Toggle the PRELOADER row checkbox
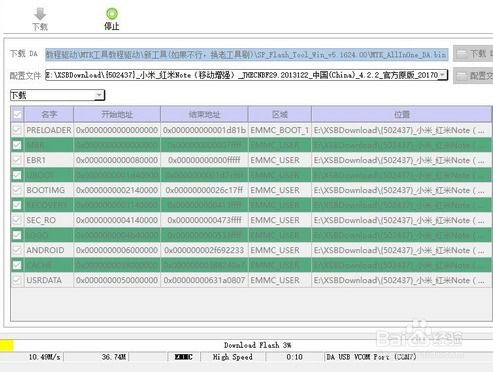 [x=17, y=130]
